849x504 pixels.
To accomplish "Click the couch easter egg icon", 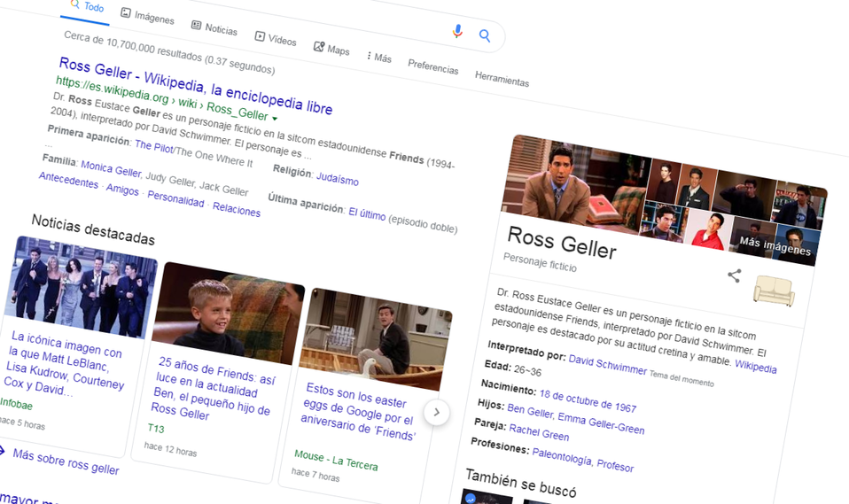I will tap(774, 291).
